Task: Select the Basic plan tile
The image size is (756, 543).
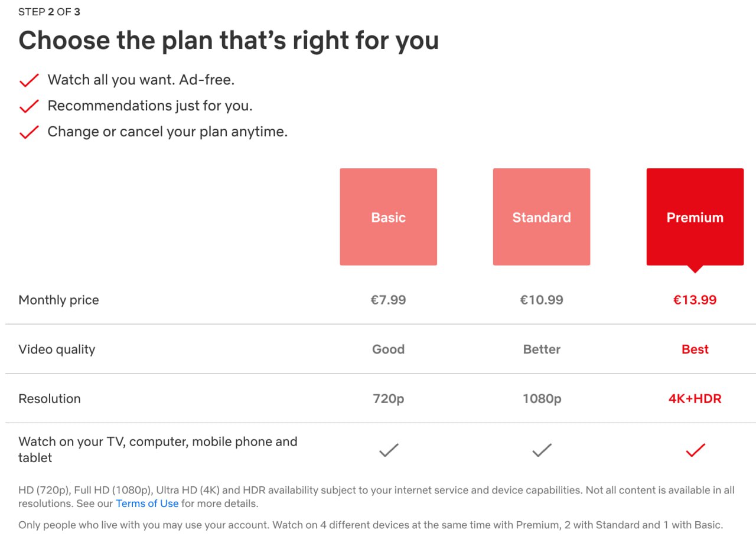Action: pos(388,217)
